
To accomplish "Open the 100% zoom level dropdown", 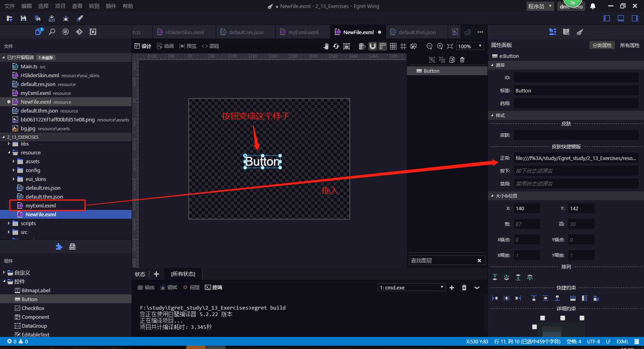I will tap(470, 46).
